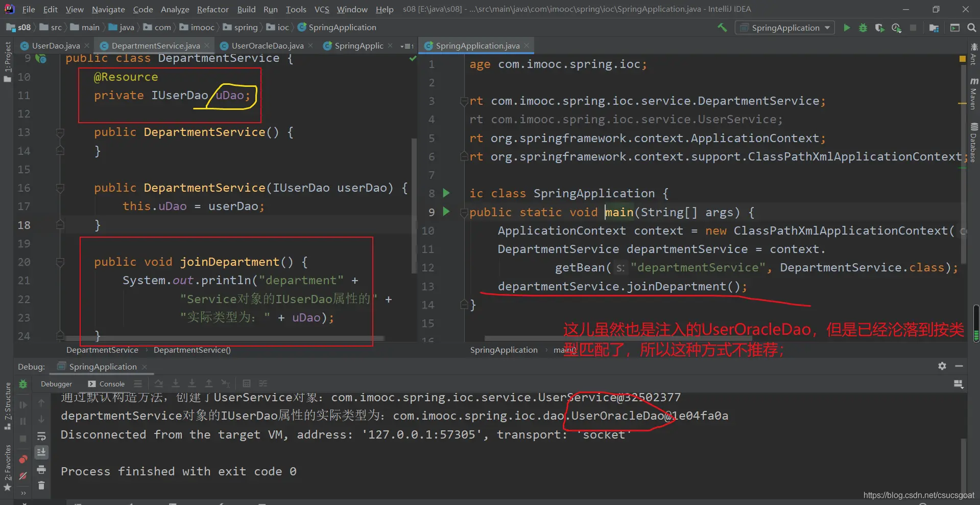Run with Coverage from the top toolbar
The height and width of the screenshot is (505, 980).
[879, 28]
